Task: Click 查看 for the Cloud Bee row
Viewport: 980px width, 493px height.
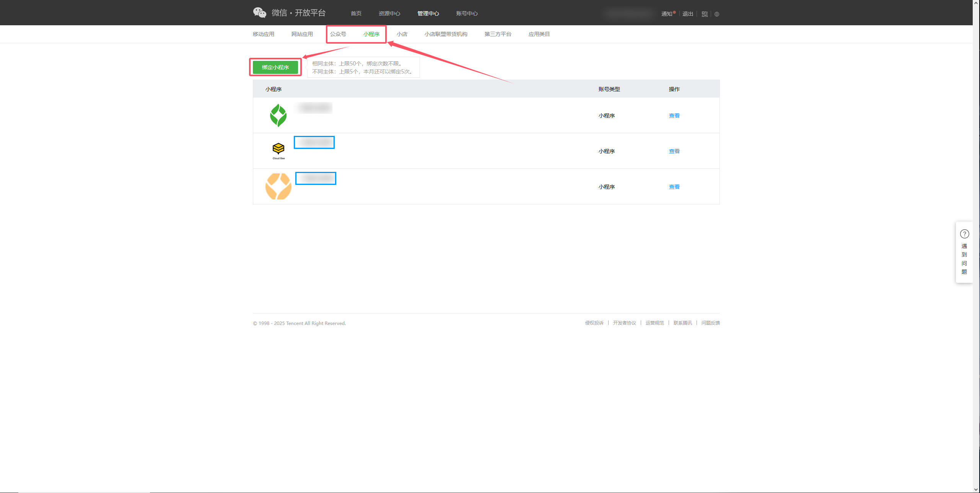Action: (x=674, y=151)
